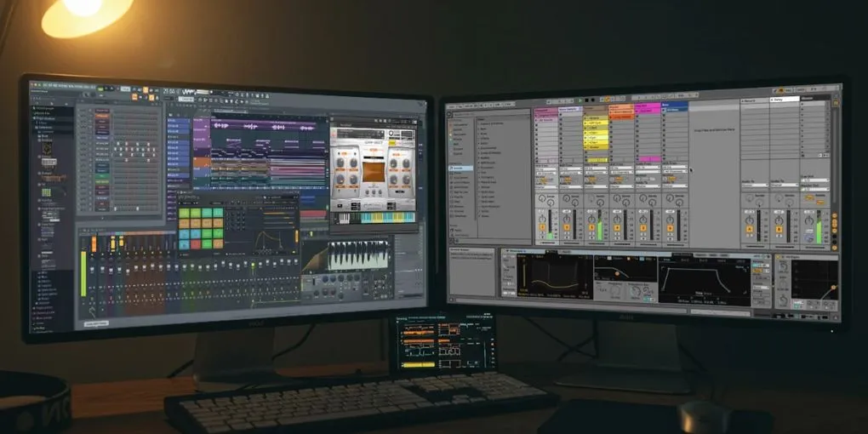Click the white waveform display in bottom FL plugin
The height and width of the screenshot is (434, 868).
[358, 255]
